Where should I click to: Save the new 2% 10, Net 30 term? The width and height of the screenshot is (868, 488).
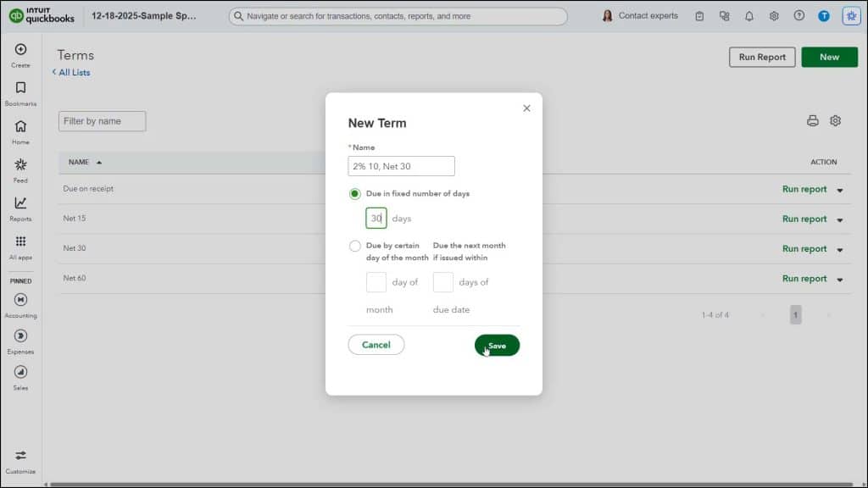point(497,345)
